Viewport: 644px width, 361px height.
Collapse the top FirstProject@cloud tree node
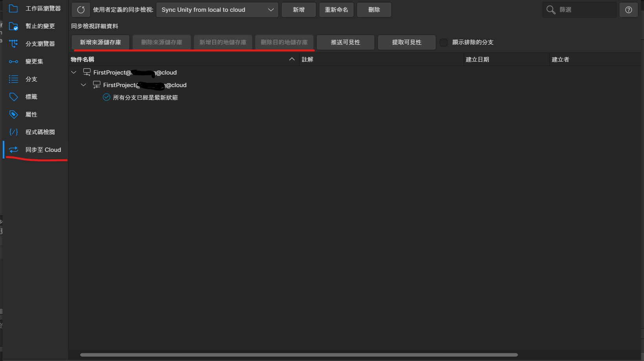pos(73,72)
